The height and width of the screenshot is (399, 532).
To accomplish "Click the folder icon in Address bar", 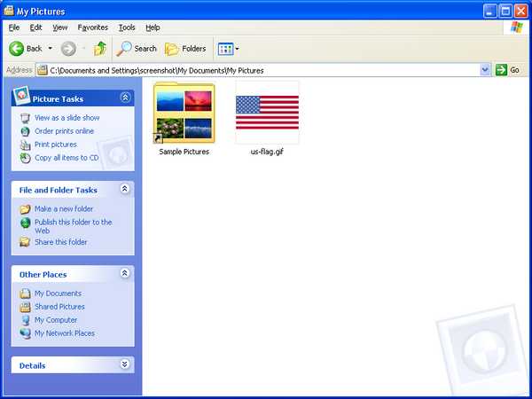I will point(43,70).
